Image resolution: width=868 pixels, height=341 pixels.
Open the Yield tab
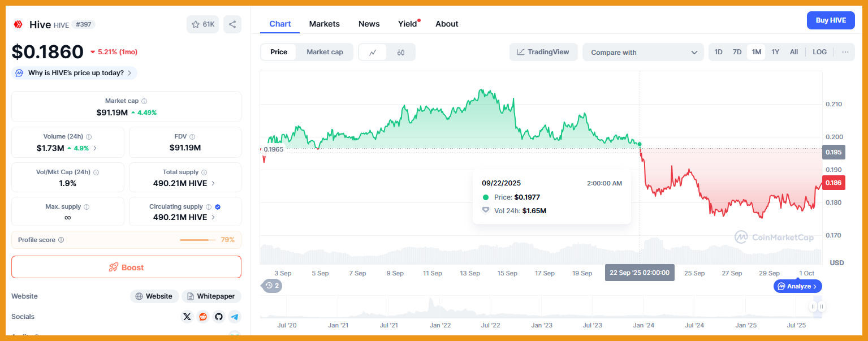click(407, 24)
